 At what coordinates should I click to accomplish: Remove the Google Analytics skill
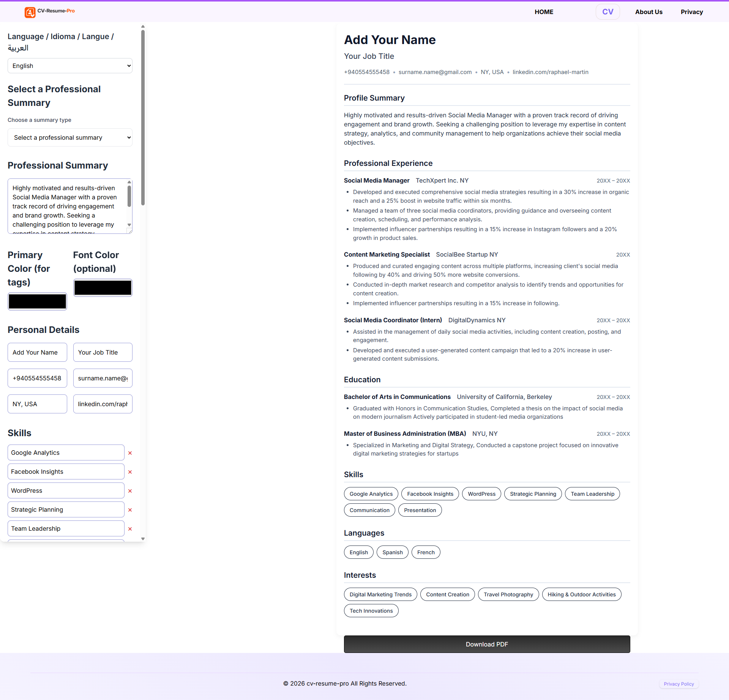[x=130, y=453]
